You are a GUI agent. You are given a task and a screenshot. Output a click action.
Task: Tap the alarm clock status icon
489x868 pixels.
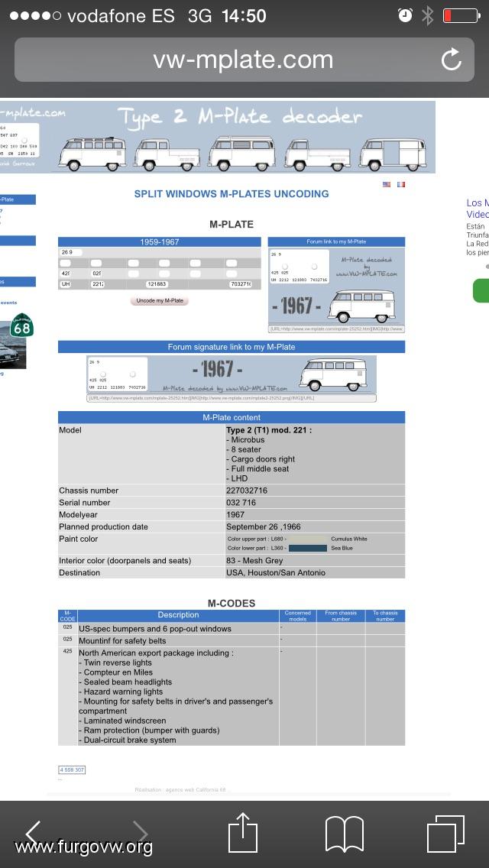[x=405, y=15]
